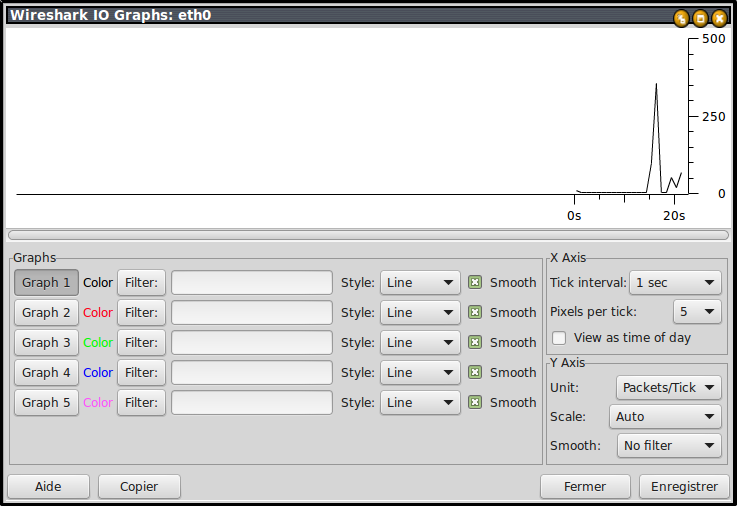737x506 pixels.
Task: Open the Y Axis Scale dropdown
Action: tap(665, 417)
